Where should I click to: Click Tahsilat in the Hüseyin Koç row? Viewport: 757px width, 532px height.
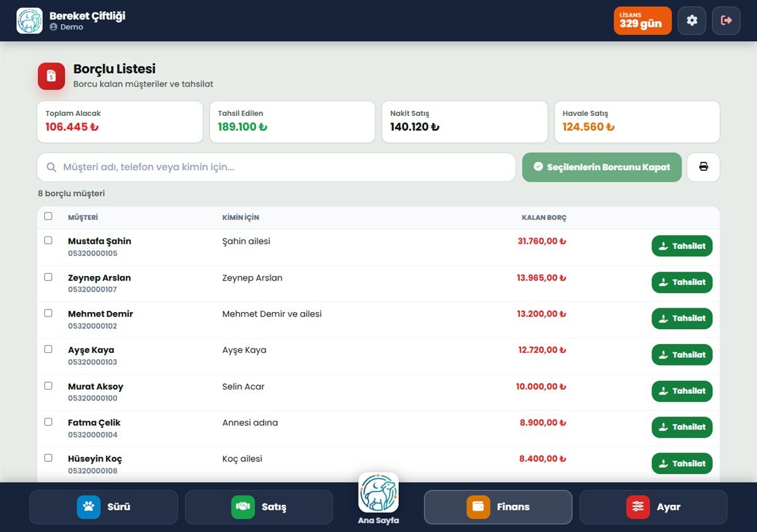pyautogui.click(x=682, y=463)
